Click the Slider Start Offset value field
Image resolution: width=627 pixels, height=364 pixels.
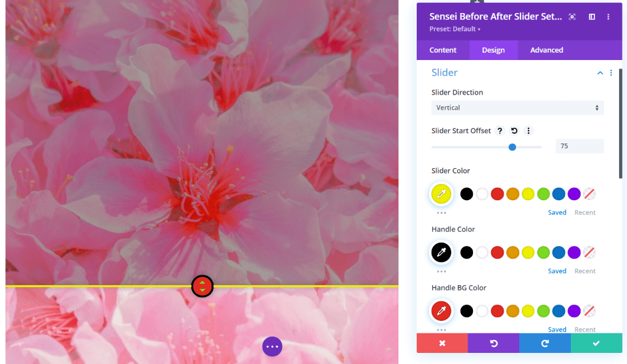[579, 146]
